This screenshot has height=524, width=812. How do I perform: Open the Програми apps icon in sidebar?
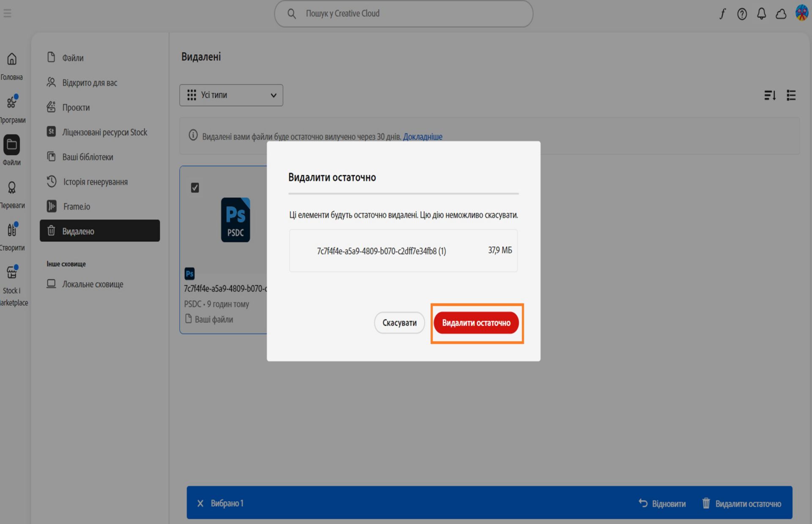pos(12,102)
